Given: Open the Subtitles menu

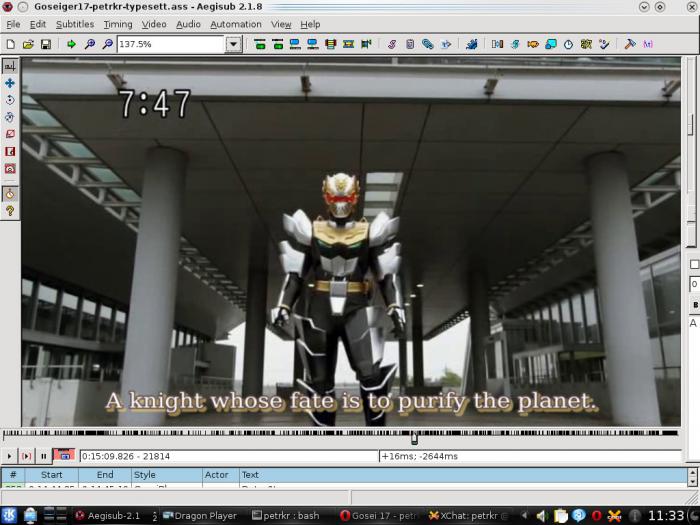Looking at the screenshot, I should pyautogui.click(x=75, y=24).
